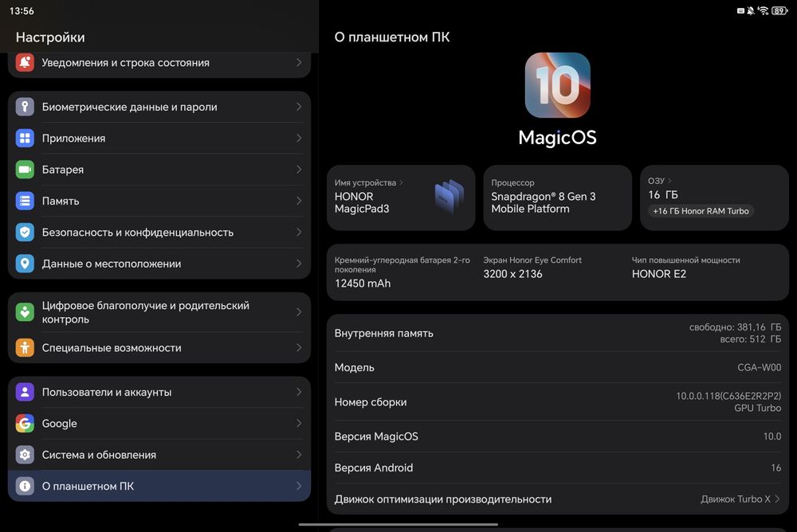Tap the Версия MagicOS row

coord(558,436)
